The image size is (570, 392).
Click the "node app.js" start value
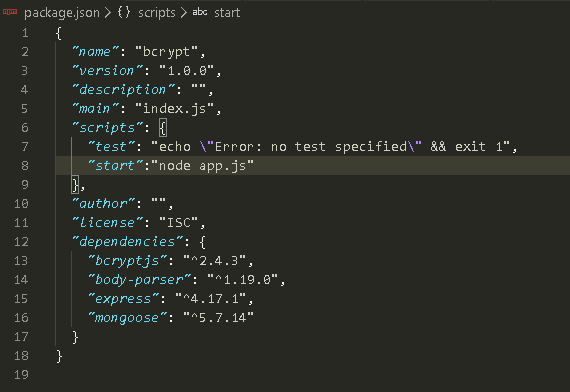coord(202,166)
